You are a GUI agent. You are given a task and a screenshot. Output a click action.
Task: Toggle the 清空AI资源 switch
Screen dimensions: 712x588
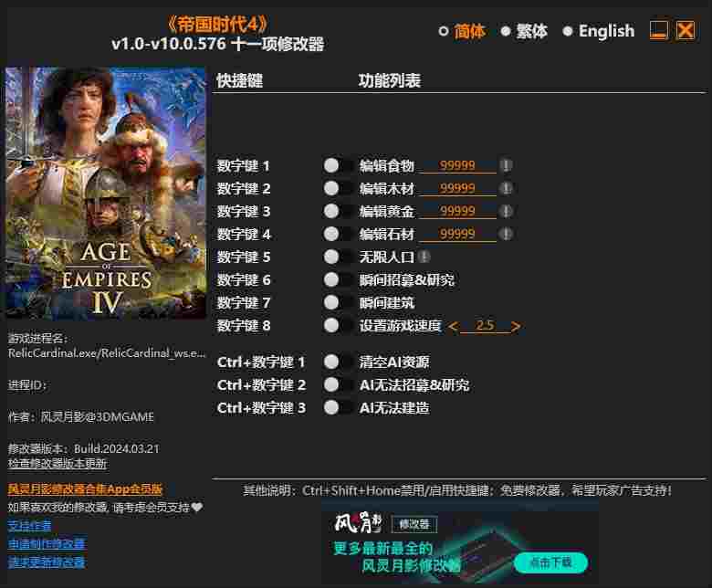coord(339,362)
